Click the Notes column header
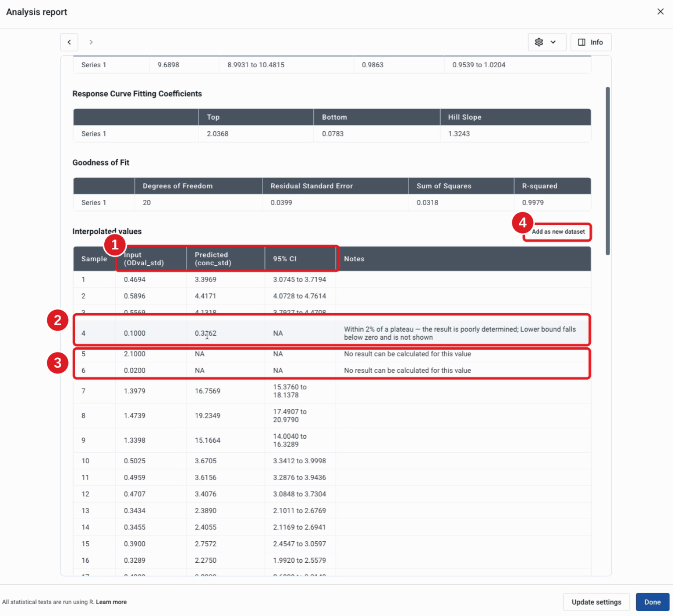 coord(463,259)
